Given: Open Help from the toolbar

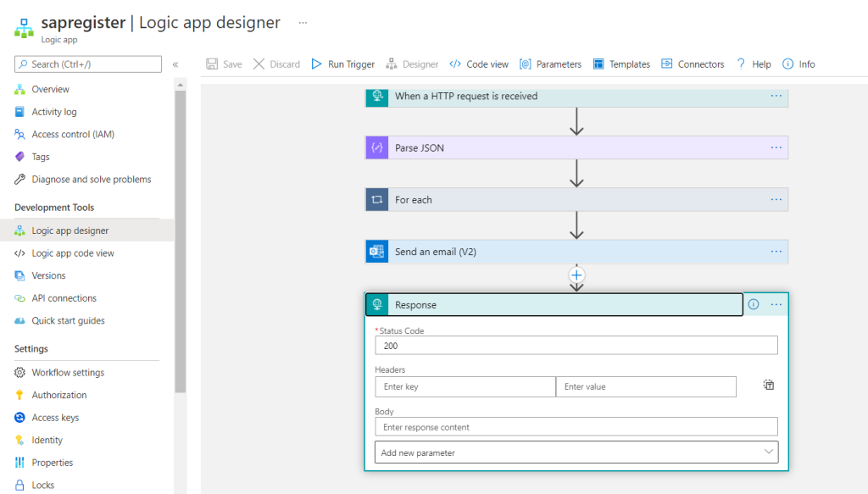Looking at the screenshot, I should coord(754,64).
